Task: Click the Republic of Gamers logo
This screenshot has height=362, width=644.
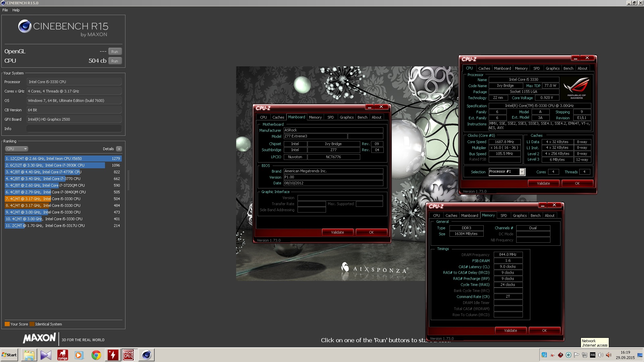Action: pos(577,88)
